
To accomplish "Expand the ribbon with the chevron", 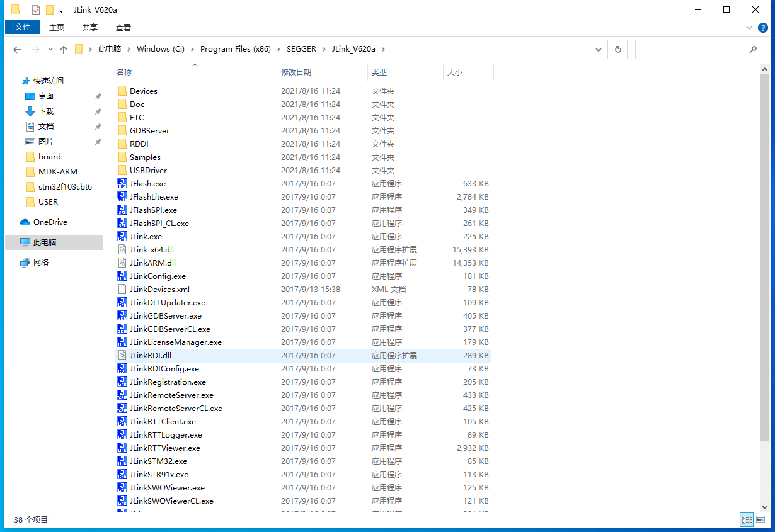I will 749,28.
